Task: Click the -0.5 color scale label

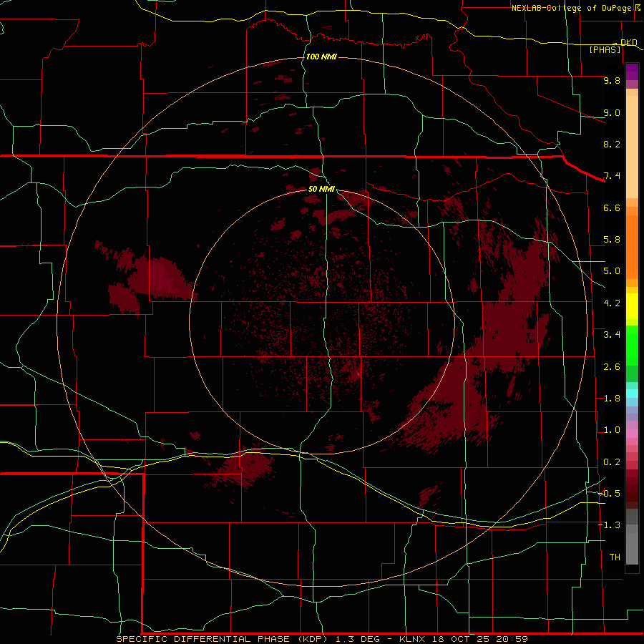Action: pos(609,494)
